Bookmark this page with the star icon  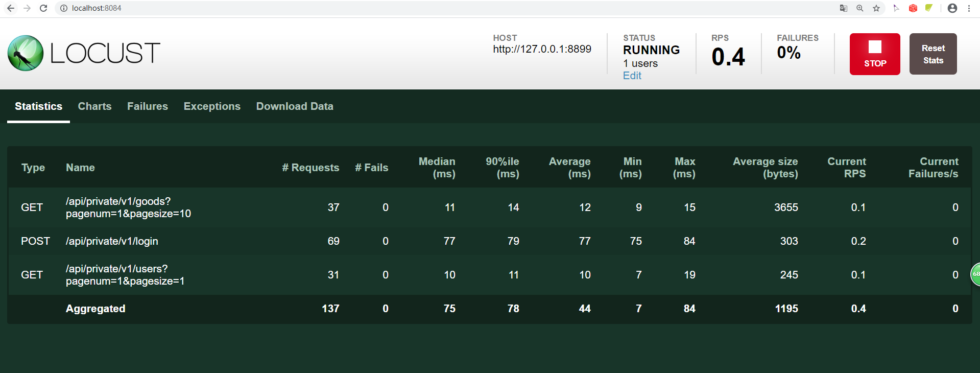coord(876,8)
